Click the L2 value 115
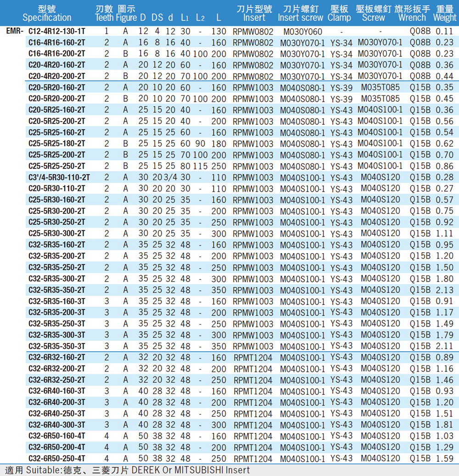The width and height of the screenshot is (459, 476). point(200,166)
